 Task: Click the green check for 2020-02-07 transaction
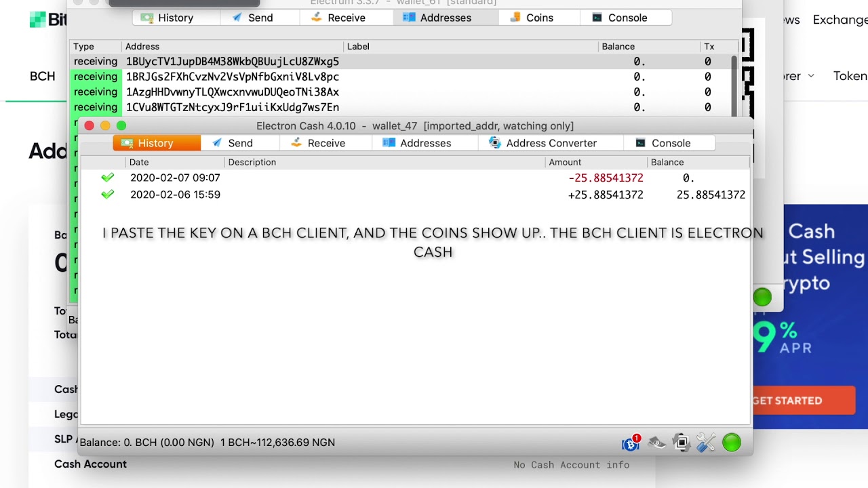point(108,178)
